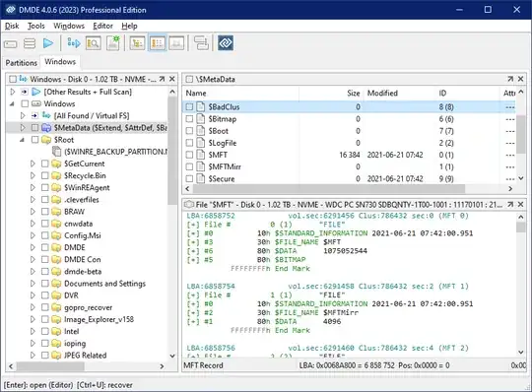The image size is (532, 392).
Task: Expand [+] $STANDARD_INFORMATION of File 0
Action: coord(193,233)
